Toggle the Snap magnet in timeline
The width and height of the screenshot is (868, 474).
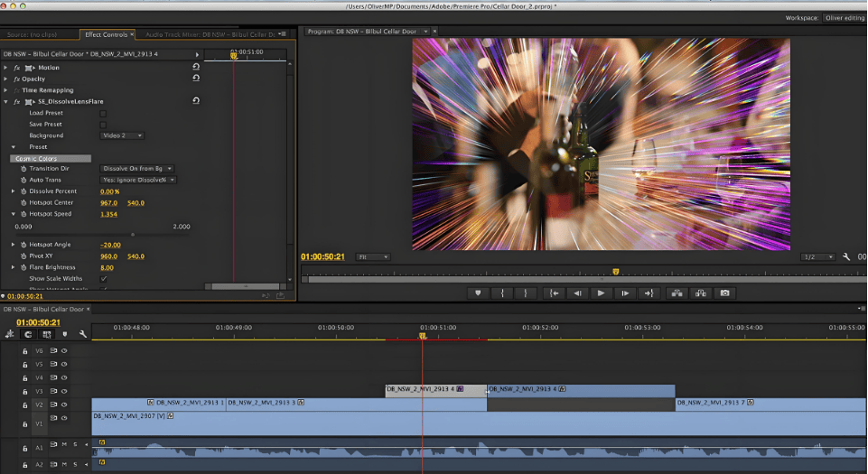tap(28, 334)
